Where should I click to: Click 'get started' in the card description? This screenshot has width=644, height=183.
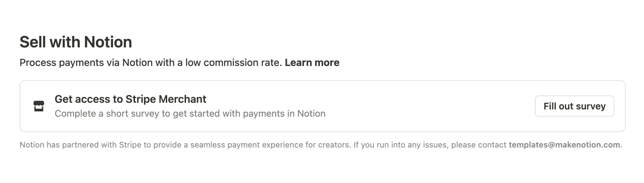[196, 114]
